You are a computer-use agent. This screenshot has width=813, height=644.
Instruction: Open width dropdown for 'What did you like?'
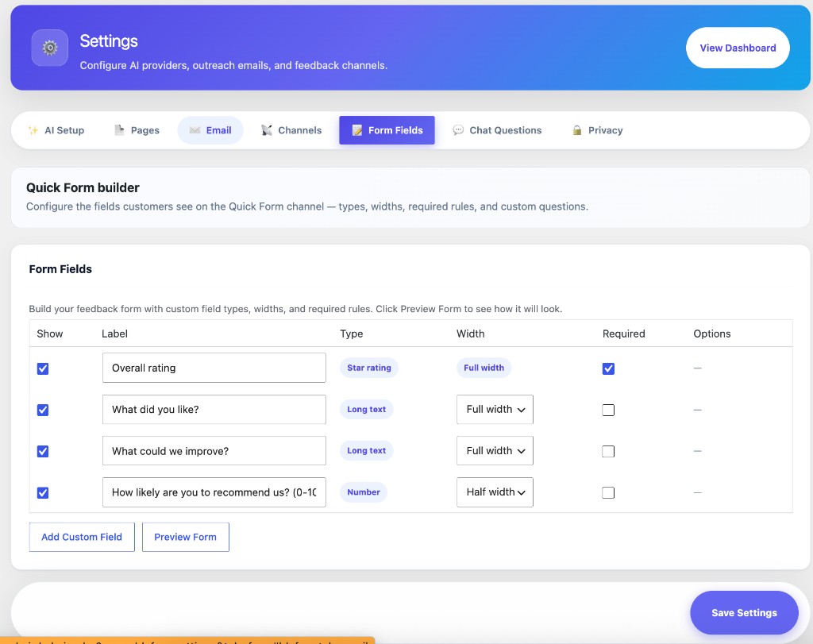pos(495,409)
